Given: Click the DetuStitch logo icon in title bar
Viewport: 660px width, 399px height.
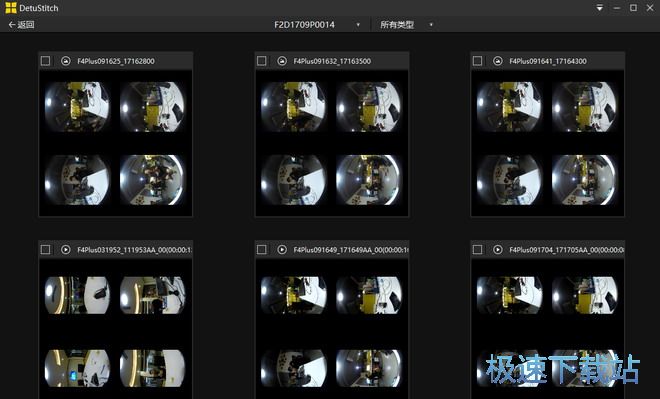Looking at the screenshot, I should pyautogui.click(x=11, y=8).
